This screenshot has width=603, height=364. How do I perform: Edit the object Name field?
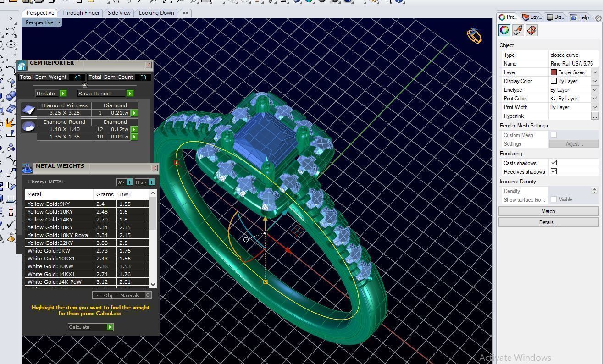tap(574, 64)
